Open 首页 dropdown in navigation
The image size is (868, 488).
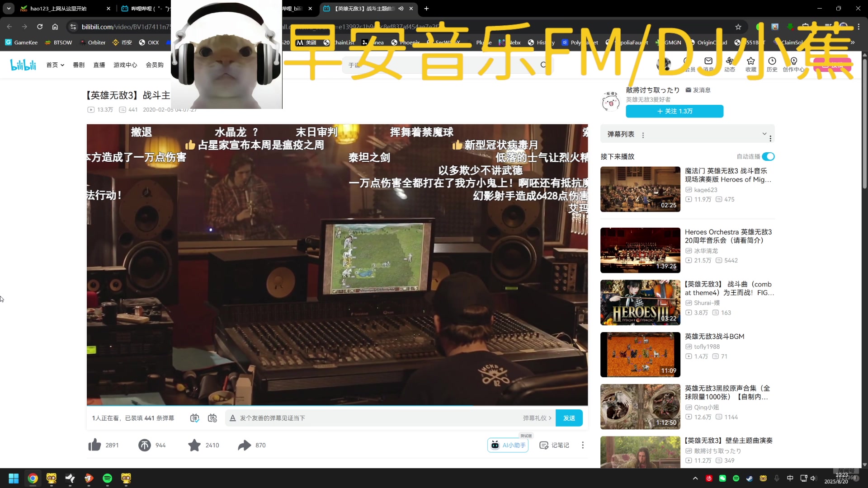click(x=55, y=65)
